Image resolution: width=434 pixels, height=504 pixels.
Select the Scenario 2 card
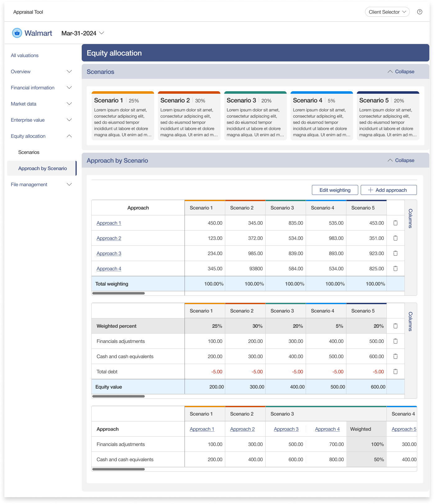189,116
